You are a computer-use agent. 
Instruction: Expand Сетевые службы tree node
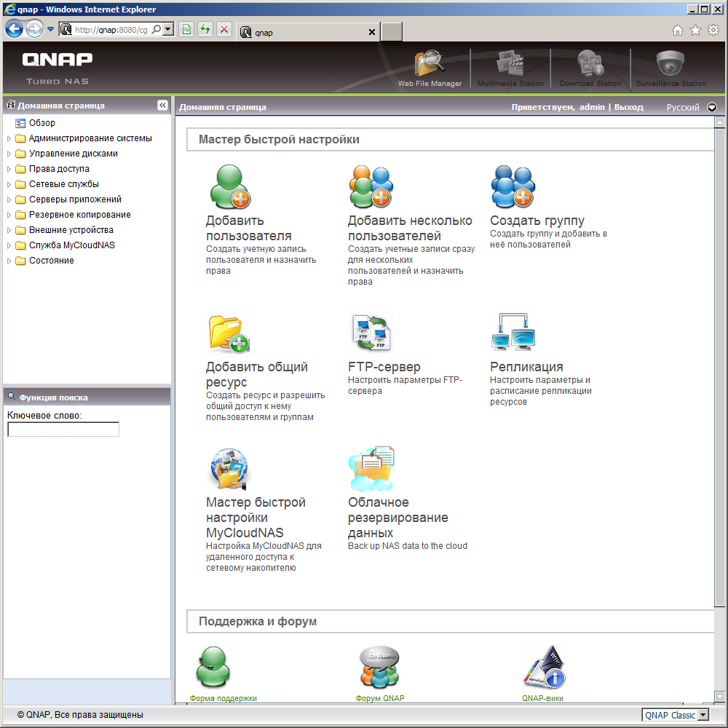click(9, 184)
